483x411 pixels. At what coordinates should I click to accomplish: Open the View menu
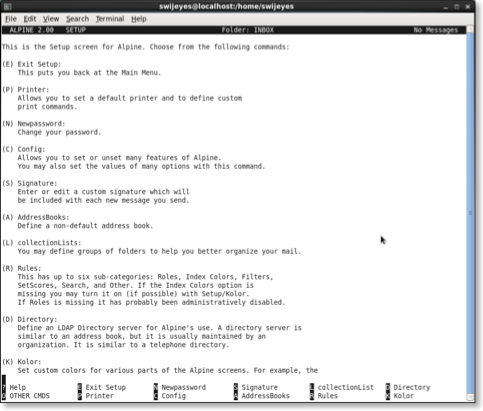click(x=51, y=19)
